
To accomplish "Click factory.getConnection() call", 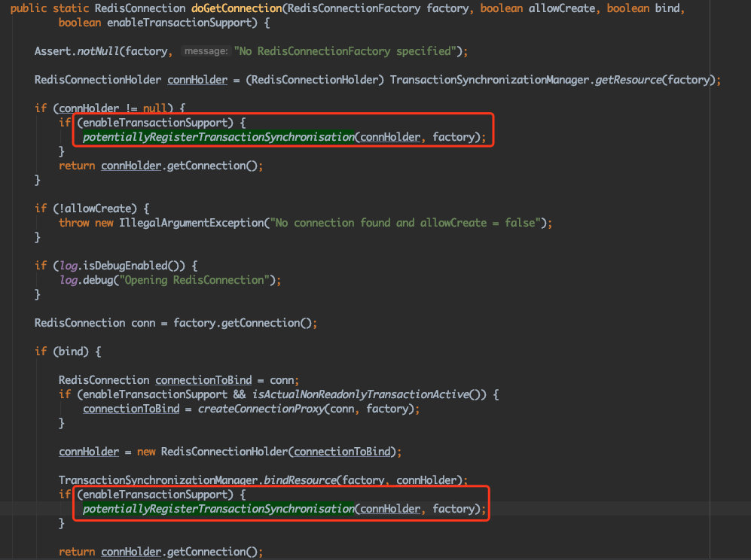I will click(243, 323).
